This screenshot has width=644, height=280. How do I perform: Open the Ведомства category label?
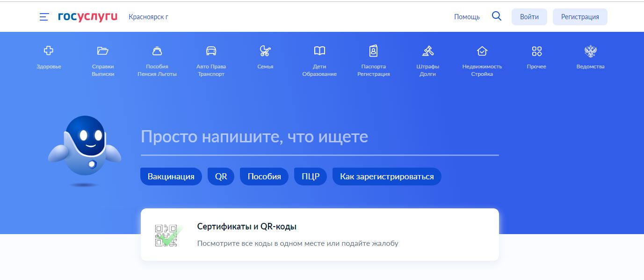point(590,66)
